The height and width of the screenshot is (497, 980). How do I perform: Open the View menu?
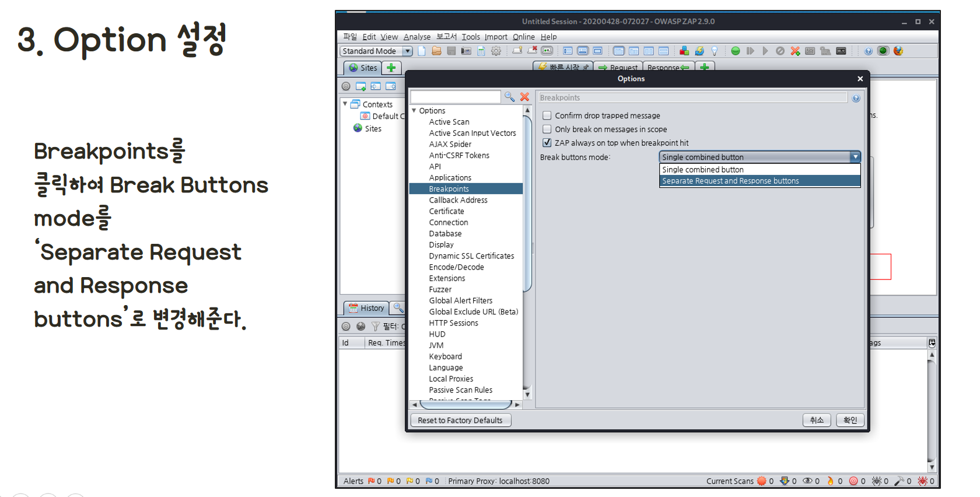click(x=389, y=37)
